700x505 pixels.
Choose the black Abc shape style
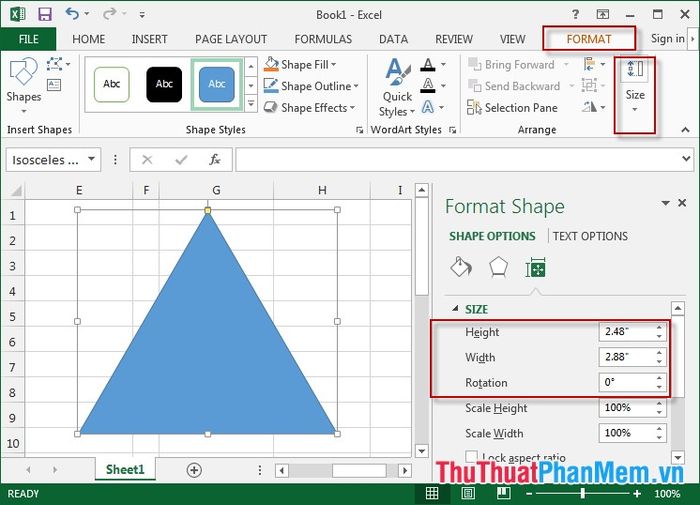pyautogui.click(x=164, y=85)
